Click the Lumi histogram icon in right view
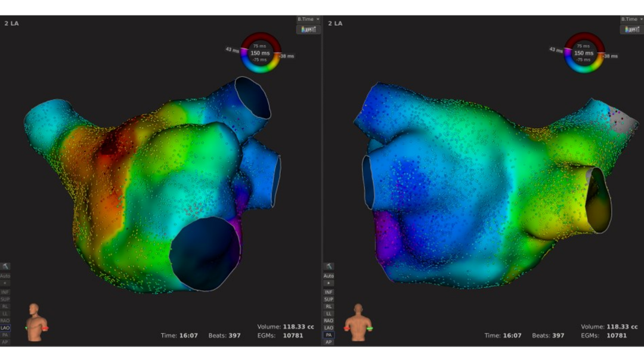The width and height of the screenshot is (644, 362). click(631, 29)
